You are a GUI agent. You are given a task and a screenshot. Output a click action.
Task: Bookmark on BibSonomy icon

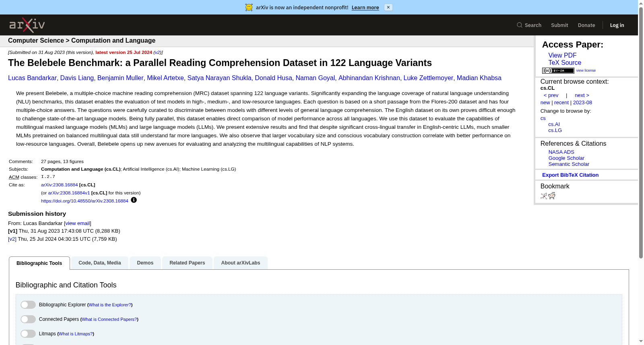pos(544,196)
